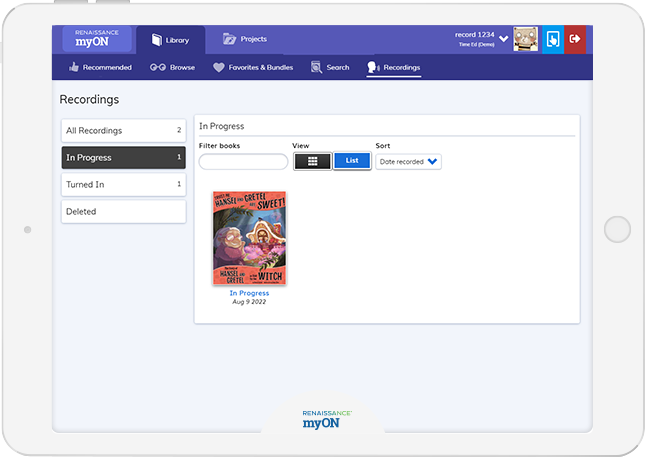645x457 pixels.
Task: Click the red logout icon
Action: (x=575, y=39)
